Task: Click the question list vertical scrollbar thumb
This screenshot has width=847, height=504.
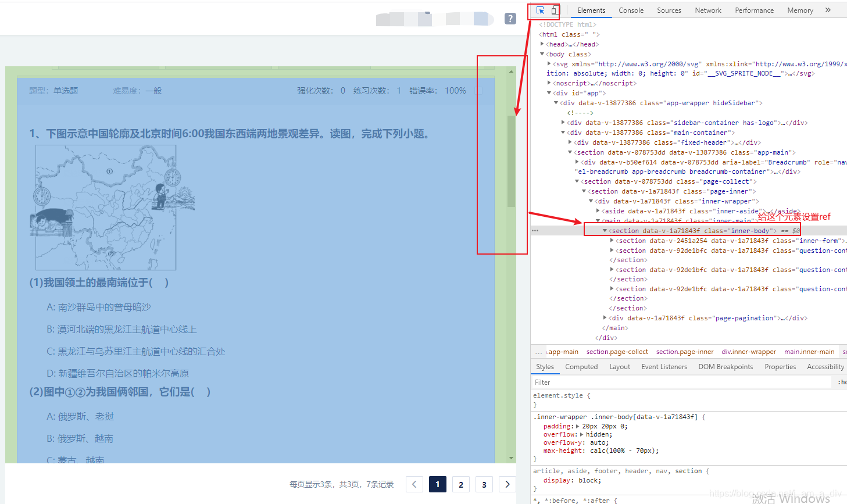Action: tap(512, 161)
